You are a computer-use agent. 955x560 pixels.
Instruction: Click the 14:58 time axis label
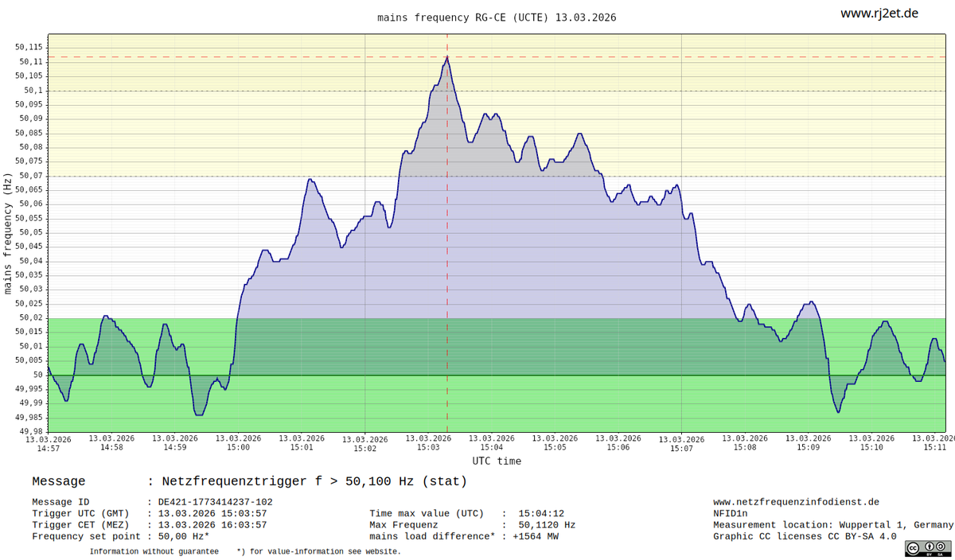coord(111,442)
